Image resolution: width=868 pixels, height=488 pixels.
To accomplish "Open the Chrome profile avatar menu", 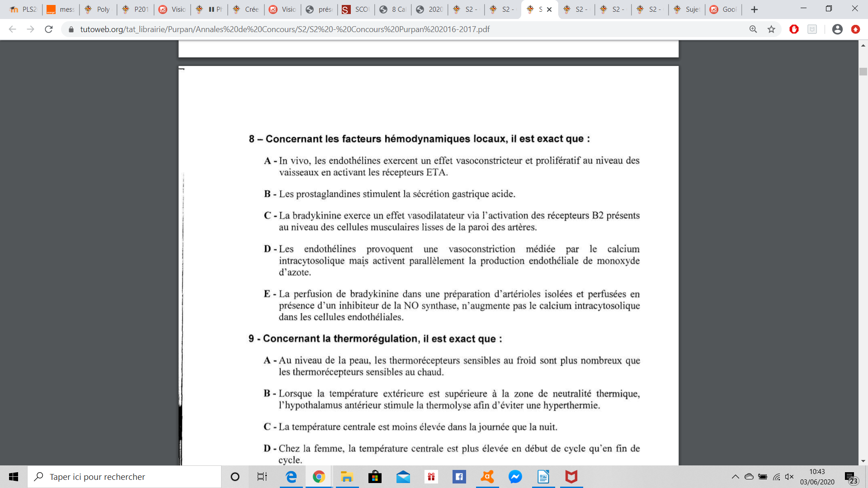I will (837, 29).
